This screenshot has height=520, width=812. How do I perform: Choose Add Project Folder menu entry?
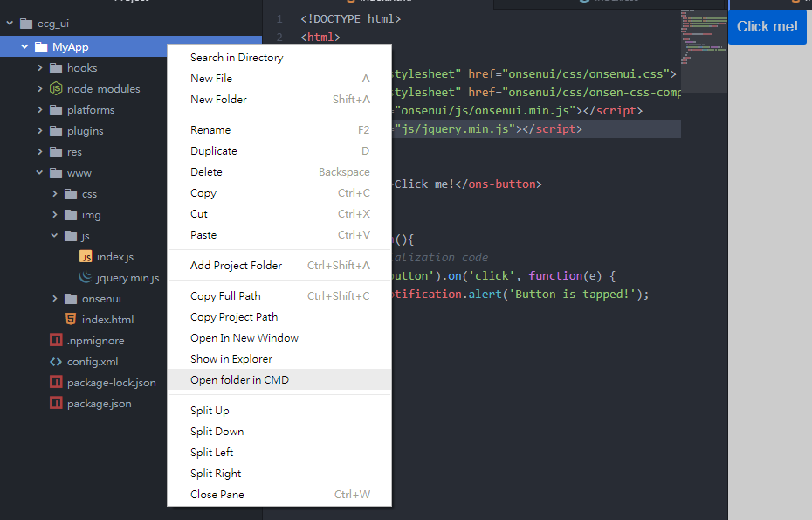pos(279,266)
